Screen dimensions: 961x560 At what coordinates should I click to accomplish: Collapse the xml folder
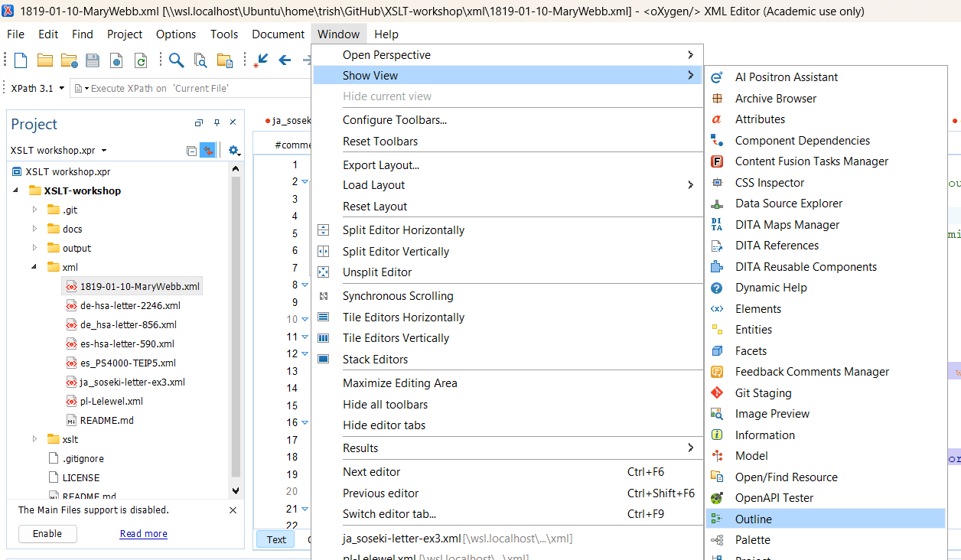[34, 267]
